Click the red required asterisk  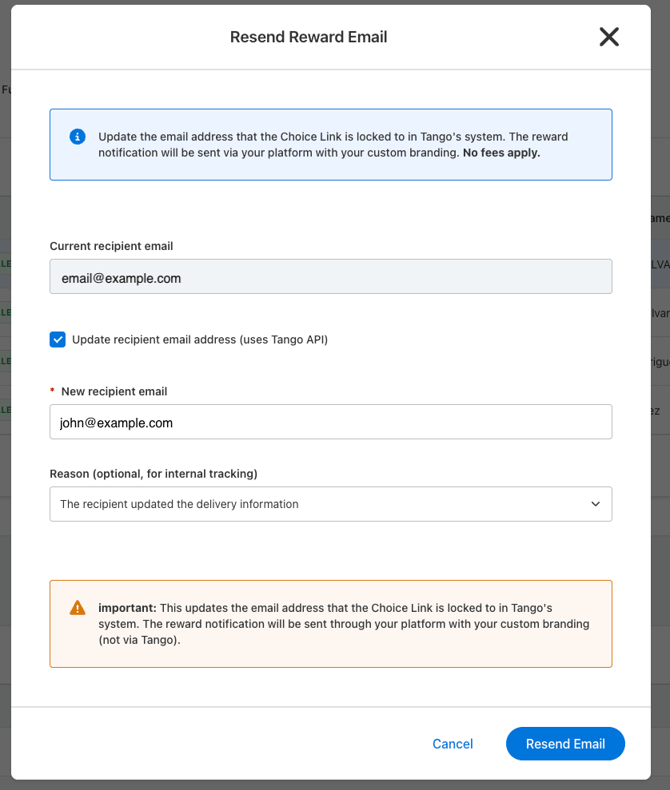pyautogui.click(x=52, y=390)
